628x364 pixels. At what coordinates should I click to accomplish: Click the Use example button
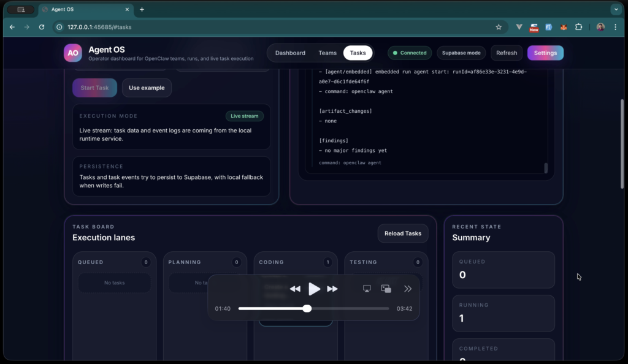[147, 88]
